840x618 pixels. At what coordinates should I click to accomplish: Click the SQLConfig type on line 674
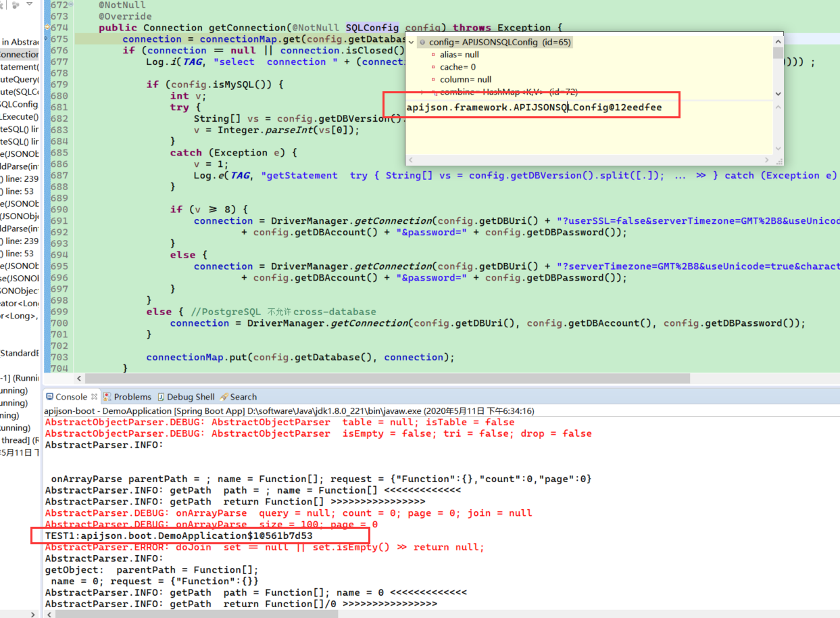click(372, 28)
